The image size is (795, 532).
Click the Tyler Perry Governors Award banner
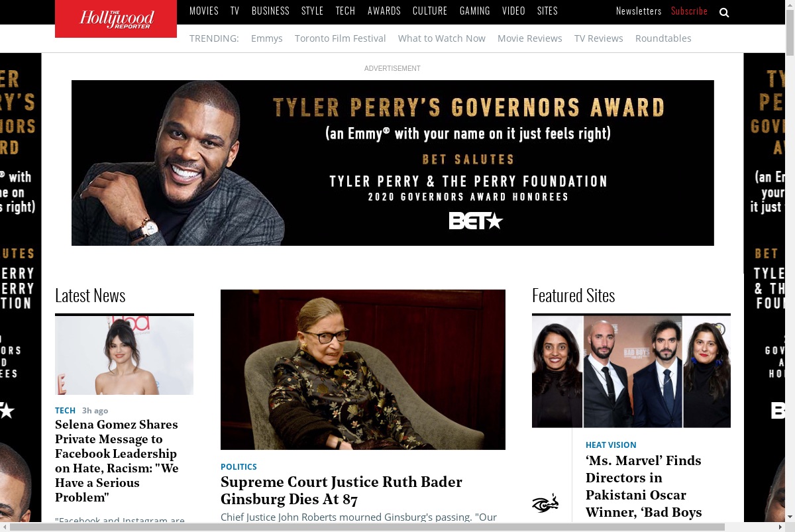pos(393,163)
